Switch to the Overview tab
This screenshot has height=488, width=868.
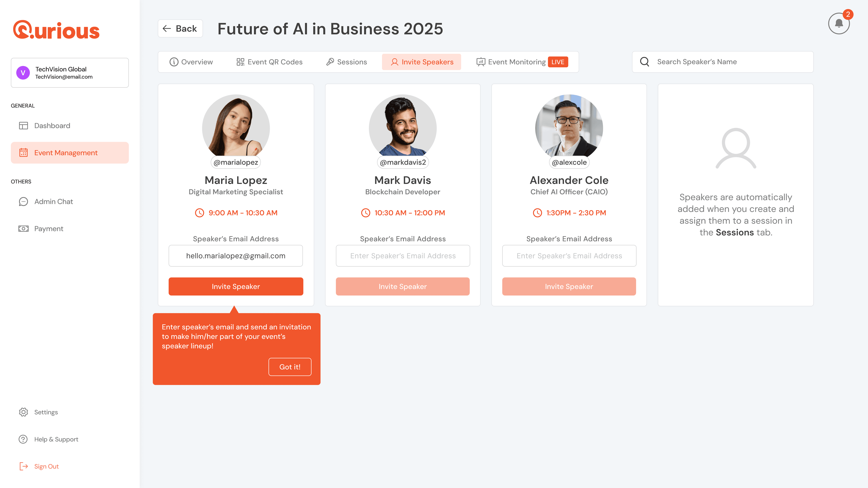(191, 62)
